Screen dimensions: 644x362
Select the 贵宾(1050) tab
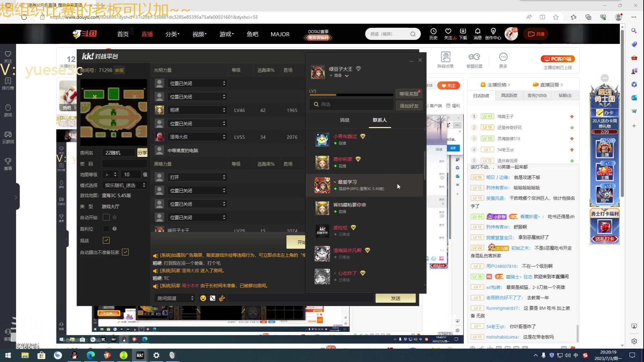pyautogui.click(x=537, y=96)
